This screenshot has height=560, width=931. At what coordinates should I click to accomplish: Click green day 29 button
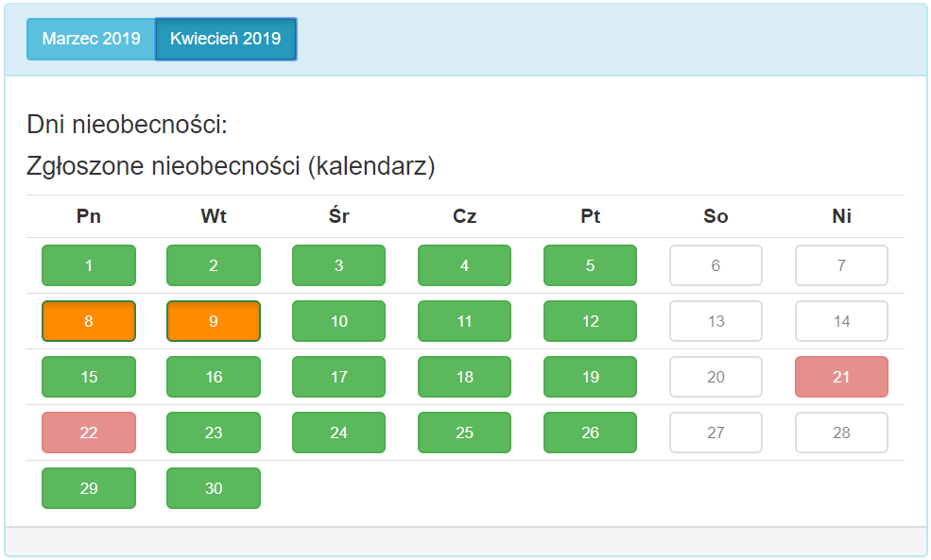click(x=89, y=488)
